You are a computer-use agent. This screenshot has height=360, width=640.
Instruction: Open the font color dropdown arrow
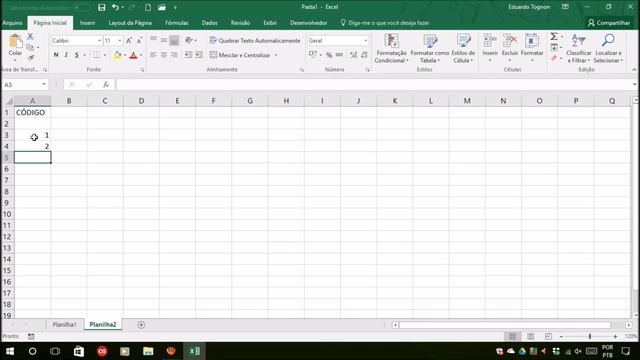point(141,55)
